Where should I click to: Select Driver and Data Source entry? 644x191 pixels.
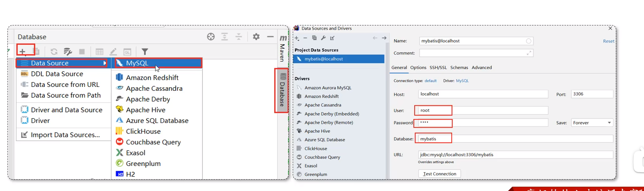pyautogui.click(x=64, y=110)
